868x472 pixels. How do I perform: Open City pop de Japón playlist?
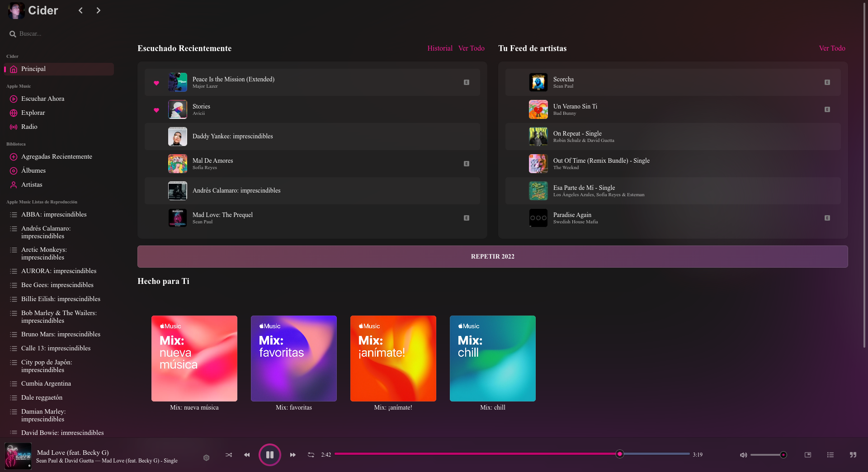pyautogui.click(x=59, y=366)
